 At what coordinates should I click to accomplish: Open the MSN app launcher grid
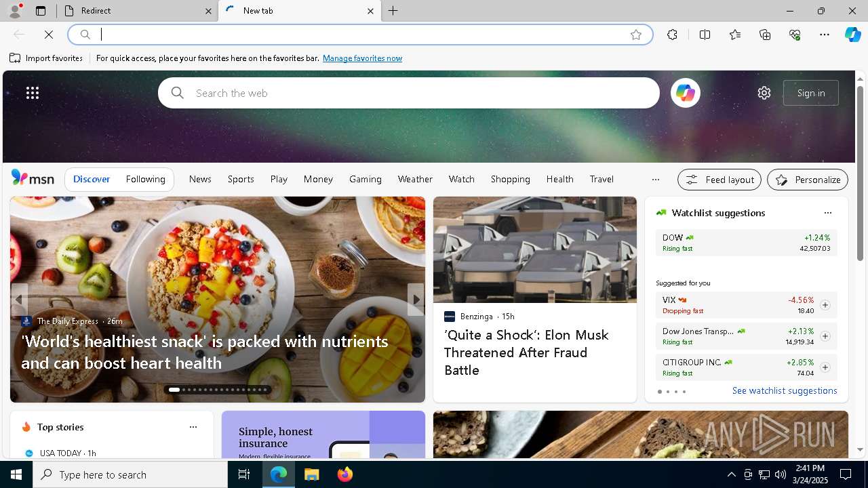(x=33, y=93)
